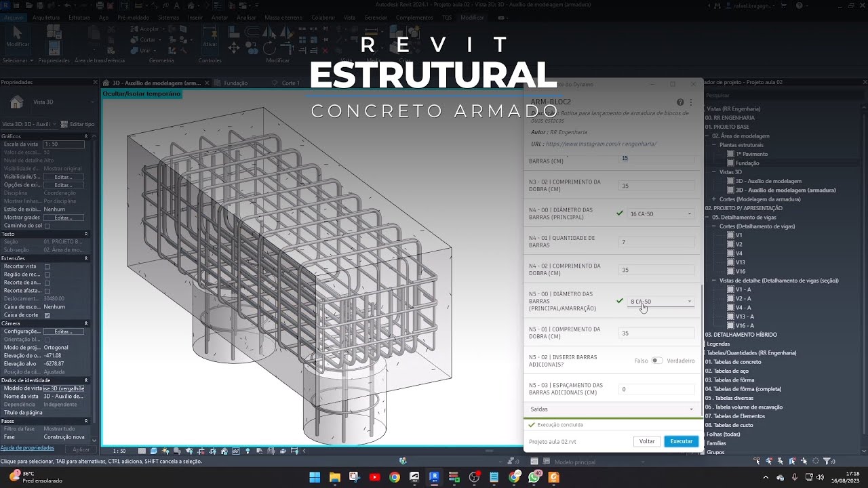Select the Rotate tool in the Modificar panel
The height and width of the screenshot is (488, 868).
[x=269, y=48]
